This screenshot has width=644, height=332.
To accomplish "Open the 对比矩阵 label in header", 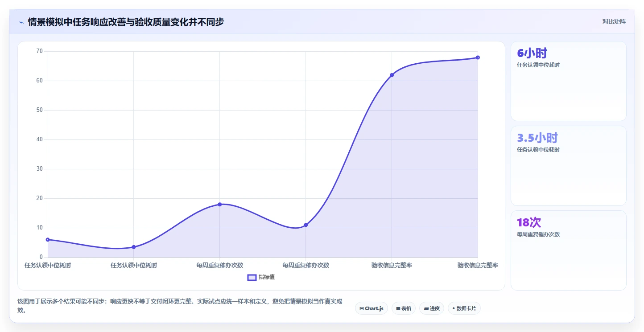I will 614,21.
